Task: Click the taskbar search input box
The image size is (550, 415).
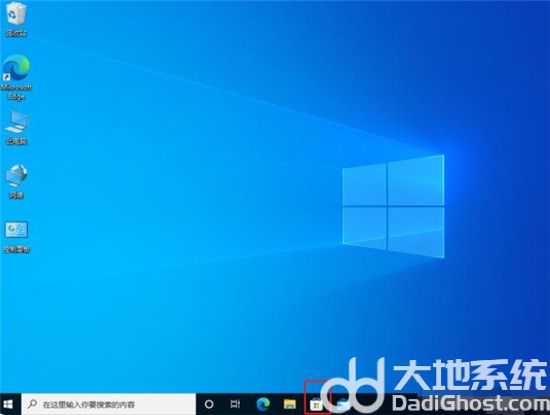Action: [x=108, y=404]
